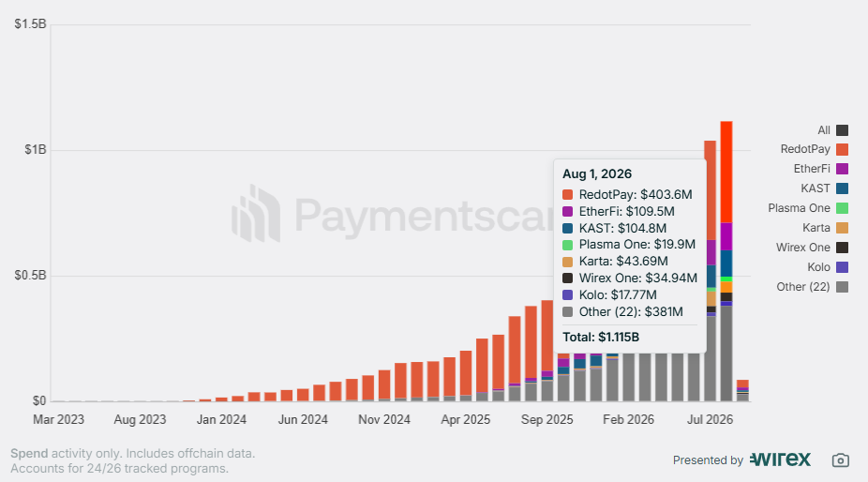Screen dimensions: 868x482
Task: Click the 'Aug 2023' x-axis label
Action: coord(140,420)
